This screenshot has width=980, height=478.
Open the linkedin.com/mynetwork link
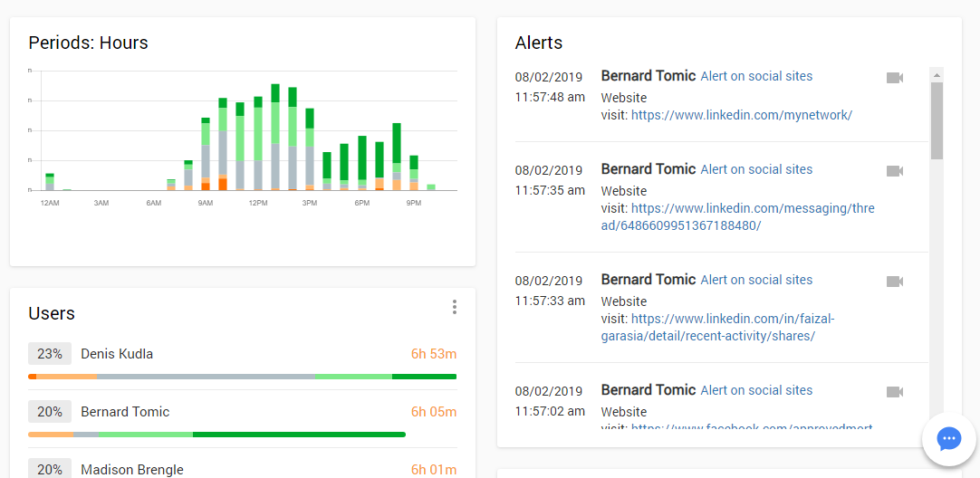[x=741, y=115]
